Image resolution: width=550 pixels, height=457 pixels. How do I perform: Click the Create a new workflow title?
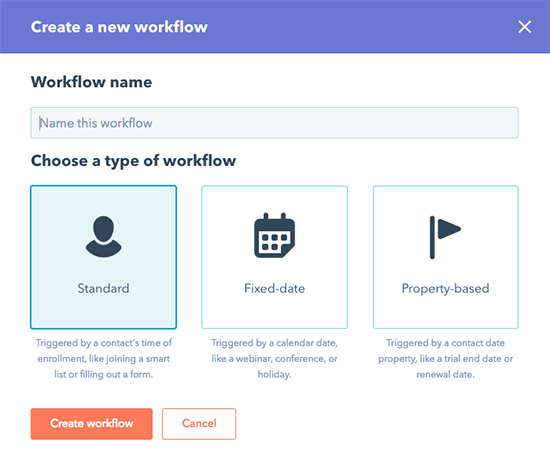[119, 27]
